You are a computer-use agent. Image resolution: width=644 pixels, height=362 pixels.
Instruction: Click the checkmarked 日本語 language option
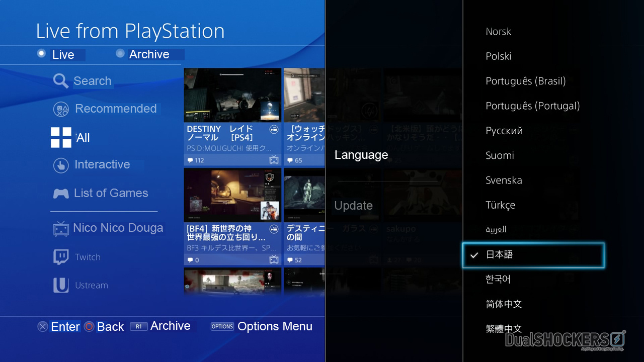pyautogui.click(x=533, y=255)
